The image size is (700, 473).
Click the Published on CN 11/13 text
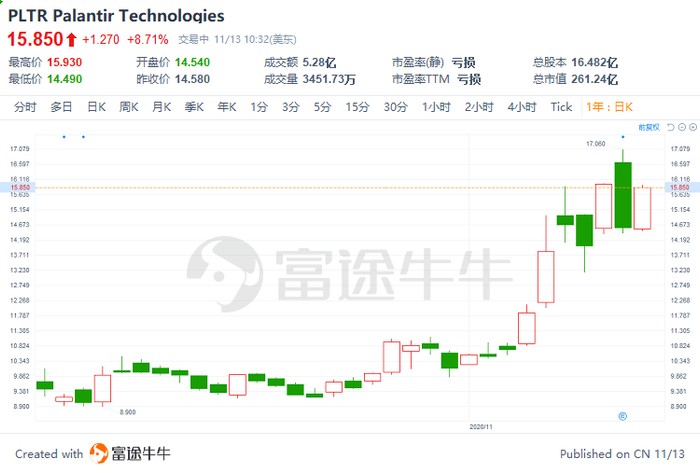point(622,454)
